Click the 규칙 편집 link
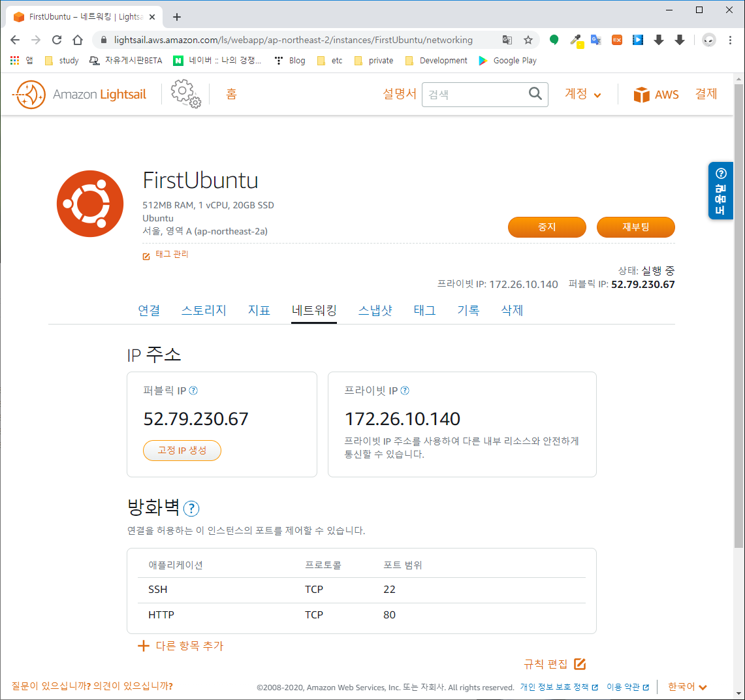The width and height of the screenshot is (745, 700). [x=545, y=664]
